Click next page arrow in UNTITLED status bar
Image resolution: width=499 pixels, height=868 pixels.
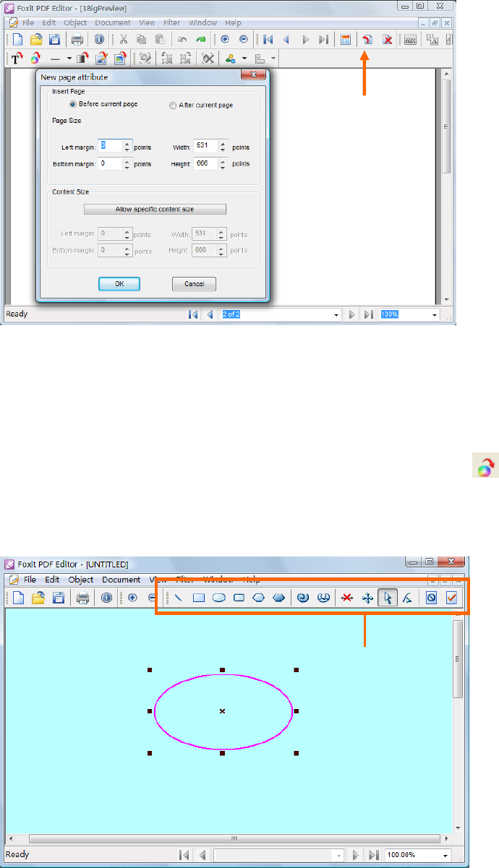pos(355,855)
